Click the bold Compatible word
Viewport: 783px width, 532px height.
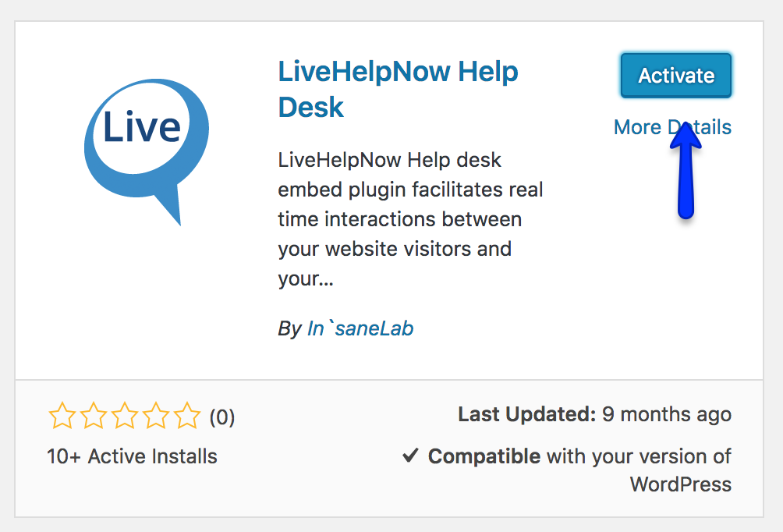484,456
